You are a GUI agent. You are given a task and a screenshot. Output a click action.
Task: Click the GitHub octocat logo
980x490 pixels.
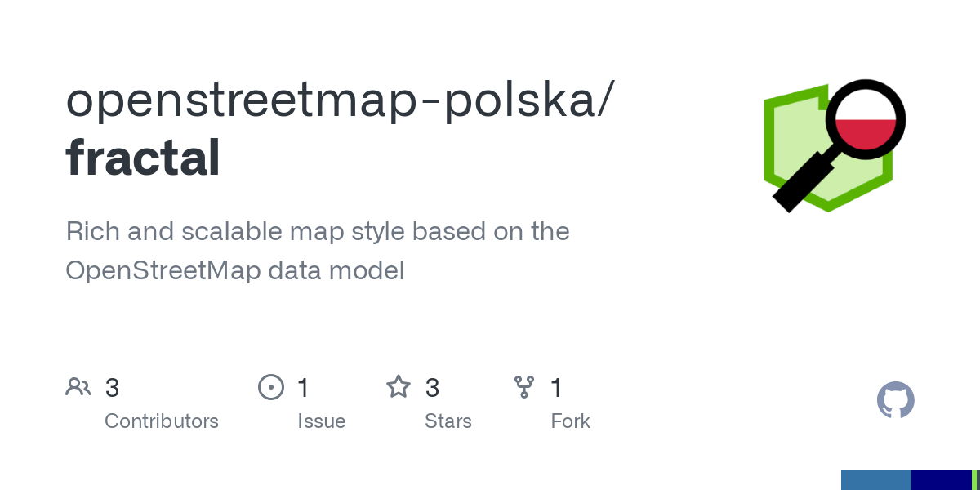pyautogui.click(x=895, y=401)
